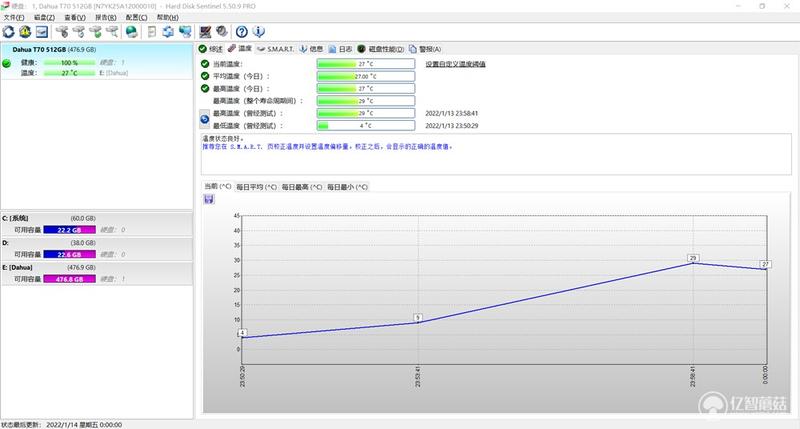The width and height of the screenshot is (800, 429).
Task: Select the 每日最高 (°C) chart tab
Action: click(x=302, y=187)
